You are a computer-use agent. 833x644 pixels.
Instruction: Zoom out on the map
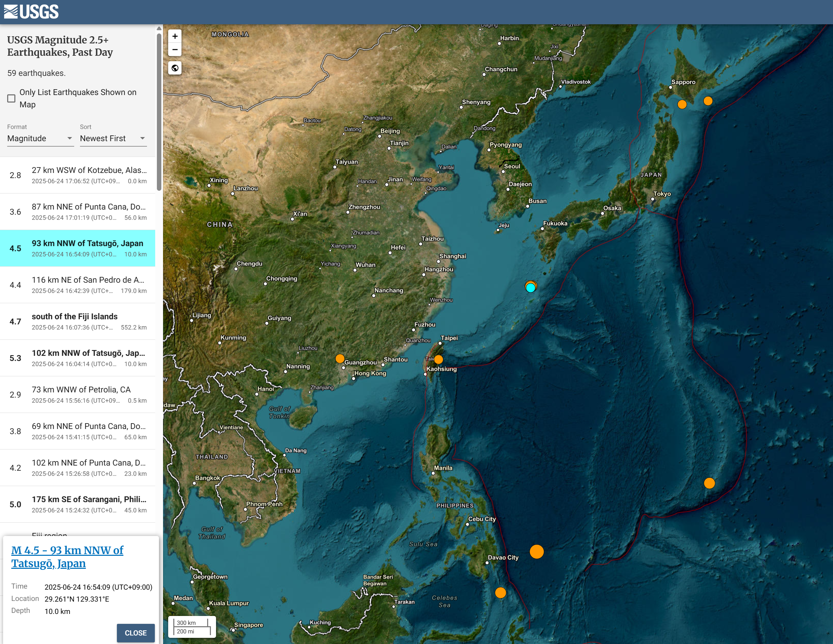point(175,50)
